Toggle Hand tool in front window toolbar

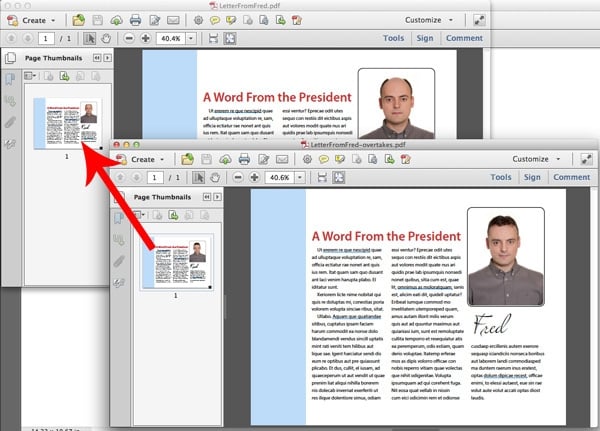(x=213, y=177)
